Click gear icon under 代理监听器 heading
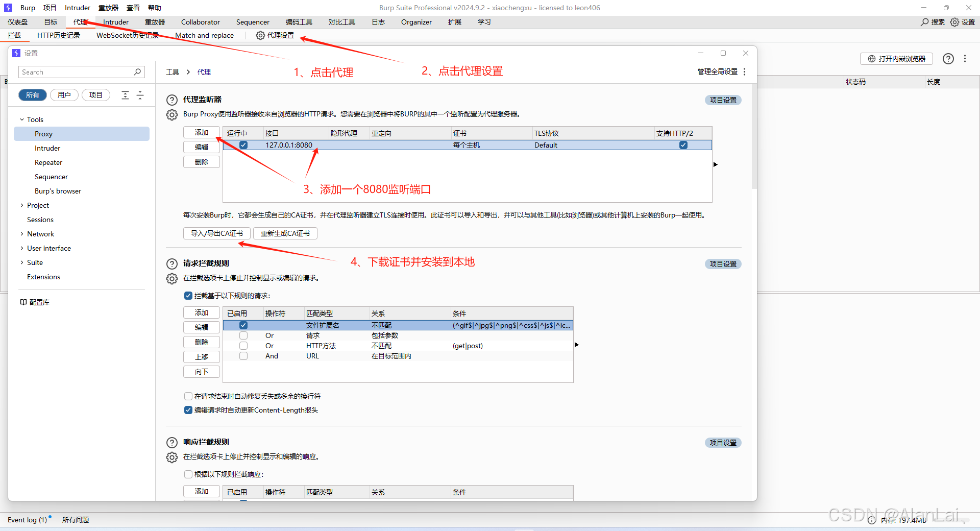Screen dimensions: 980x531 click(x=172, y=114)
